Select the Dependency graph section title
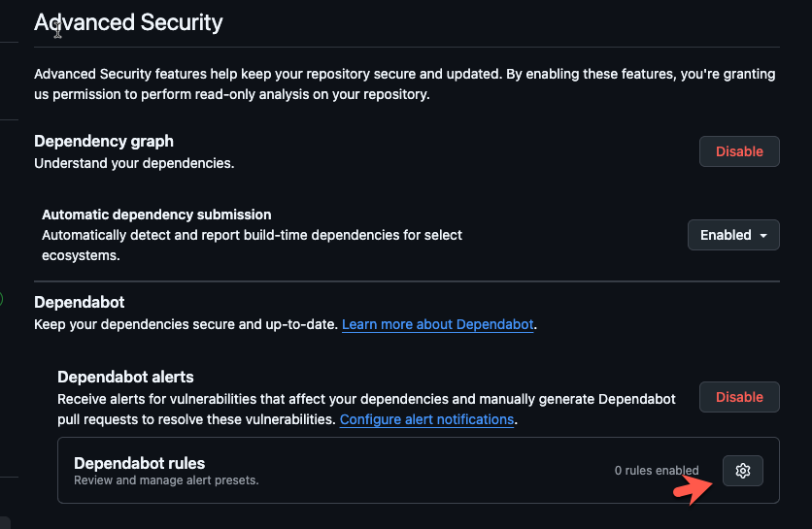 [x=104, y=142]
